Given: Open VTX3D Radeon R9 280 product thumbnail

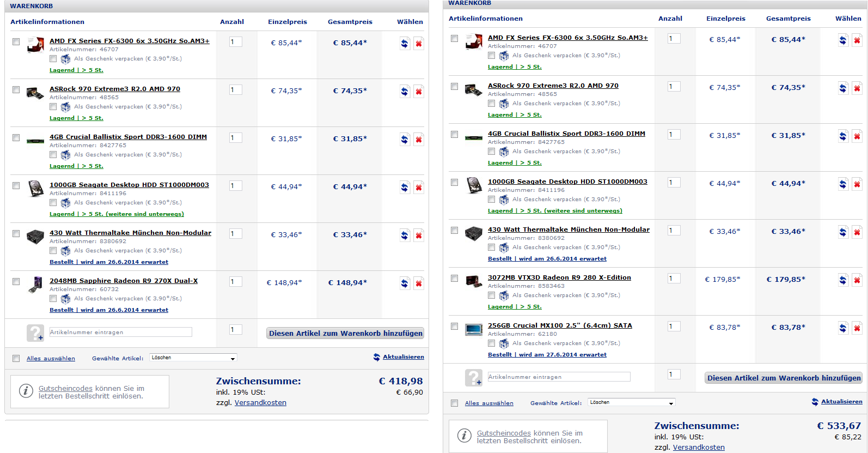Looking at the screenshot, I should point(474,281).
